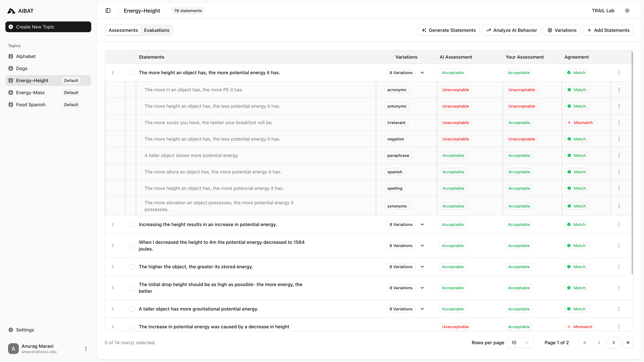The image size is (644, 362).
Task: Open three-dot menu beside Anurag Maravi profile
Action: [86, 349]
